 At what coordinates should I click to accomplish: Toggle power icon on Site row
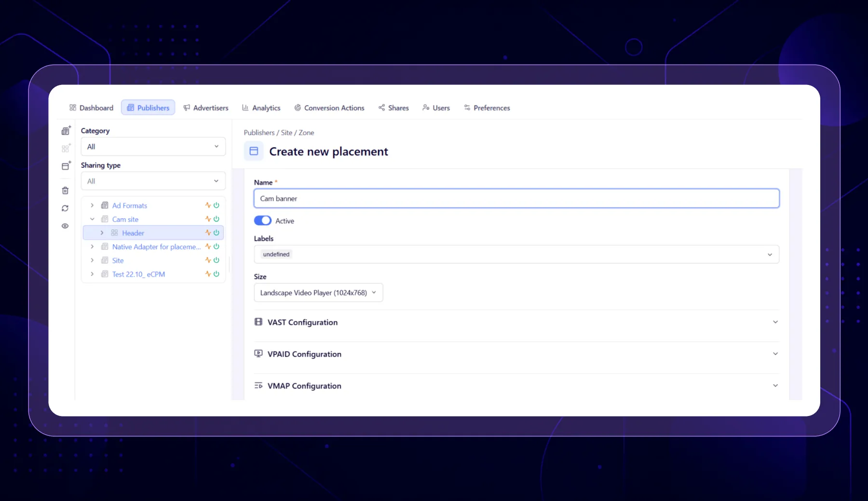point(217,260)
